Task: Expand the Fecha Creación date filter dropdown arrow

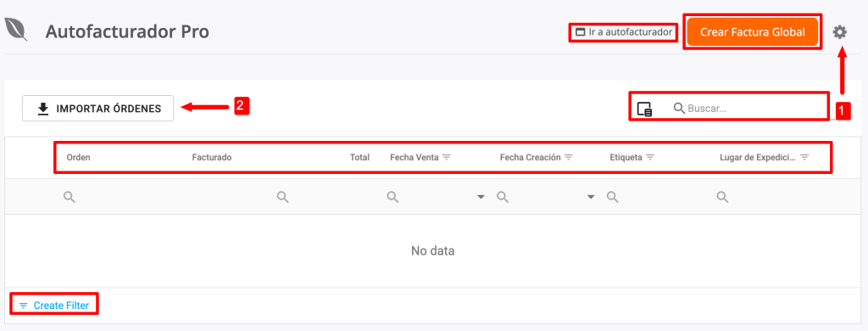Action: coord(591,197)
